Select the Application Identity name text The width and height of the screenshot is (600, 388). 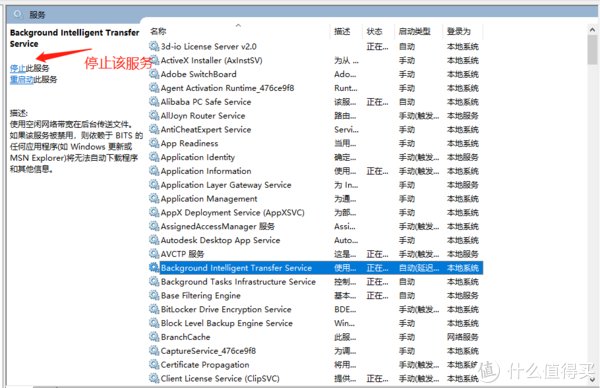(x=198, y=157)
